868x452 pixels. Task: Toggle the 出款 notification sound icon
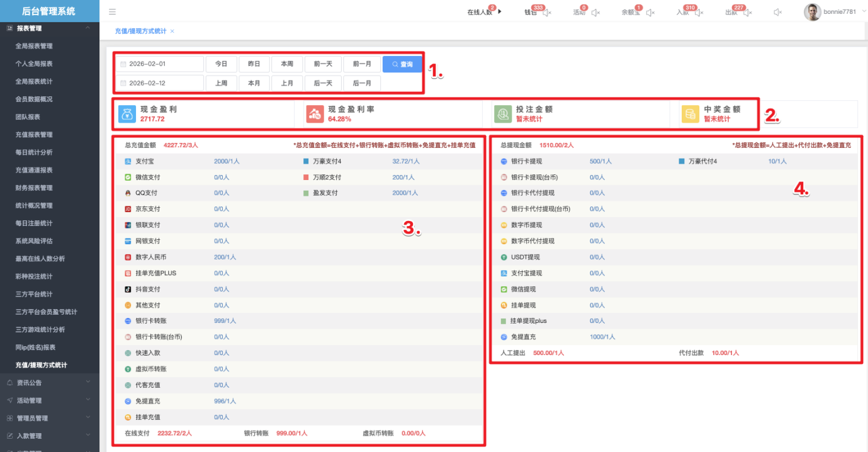(749, 13)
